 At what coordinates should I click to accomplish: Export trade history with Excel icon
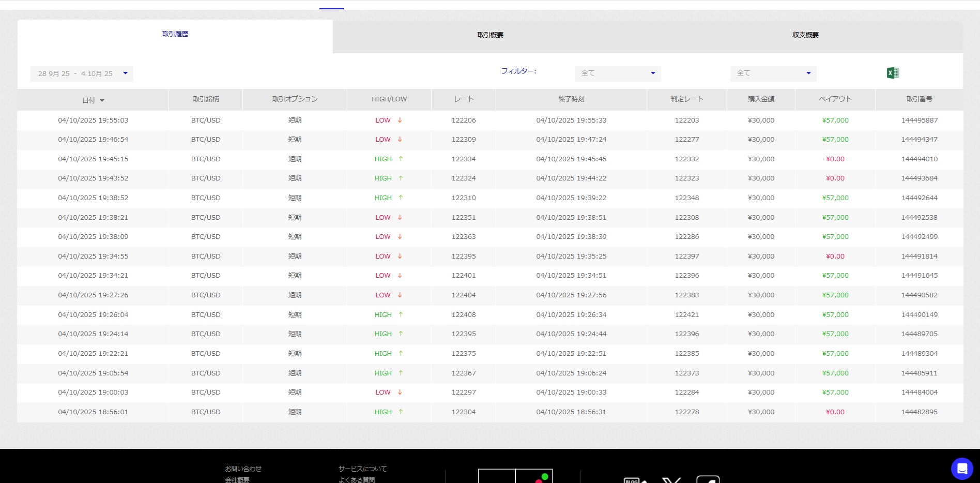(x=893, y=73)
